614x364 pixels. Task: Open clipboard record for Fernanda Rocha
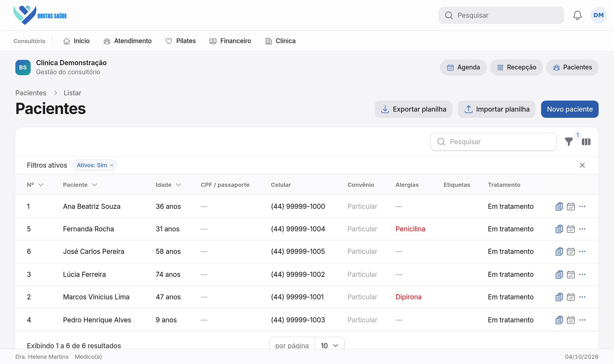coord(559,229)
